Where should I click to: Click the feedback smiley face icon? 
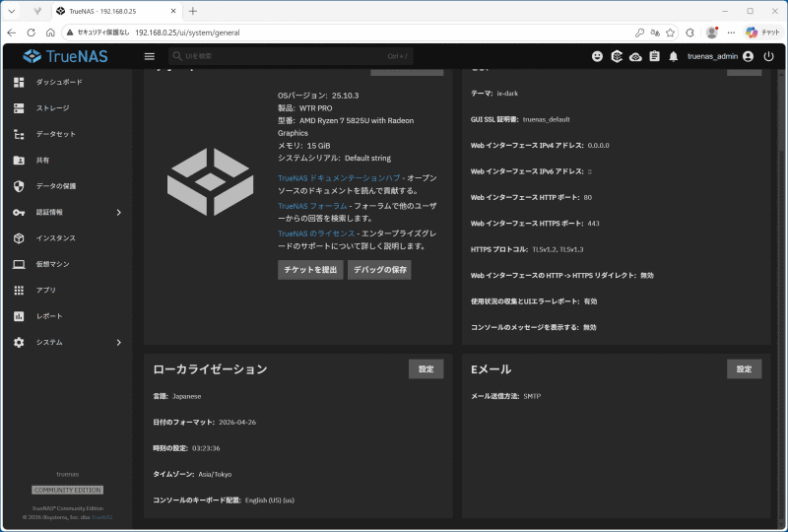(x=597, y=56)
